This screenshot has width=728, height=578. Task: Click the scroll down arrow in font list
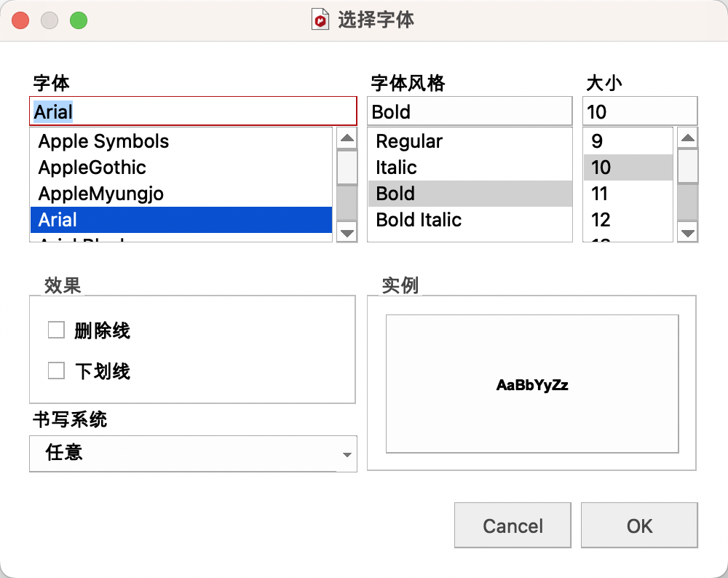tap(347, 233)
